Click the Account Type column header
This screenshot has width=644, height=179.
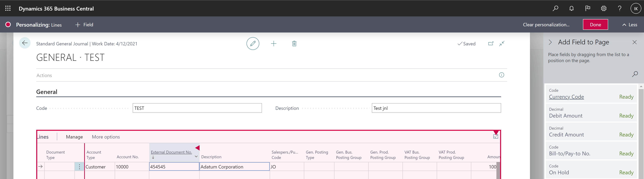(94, 155)
